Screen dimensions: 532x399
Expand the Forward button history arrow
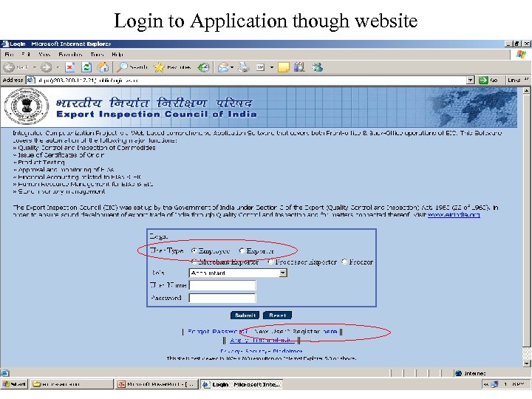(x=58, y=67)
